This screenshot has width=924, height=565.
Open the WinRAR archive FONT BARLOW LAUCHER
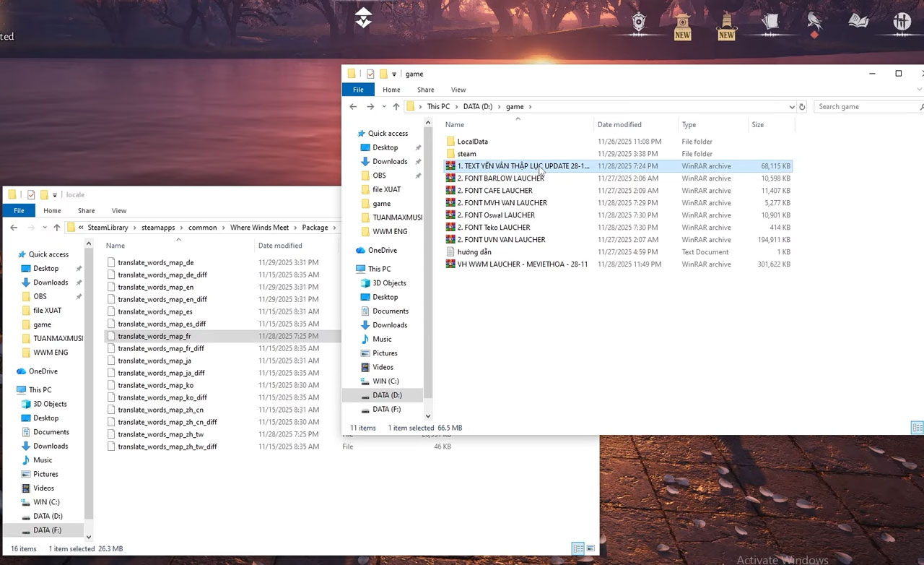500,178
